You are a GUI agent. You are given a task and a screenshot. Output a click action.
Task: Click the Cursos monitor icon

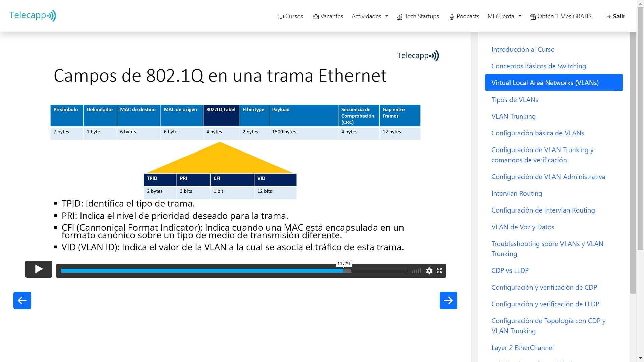pyautogui.click(x=281, y=16)
